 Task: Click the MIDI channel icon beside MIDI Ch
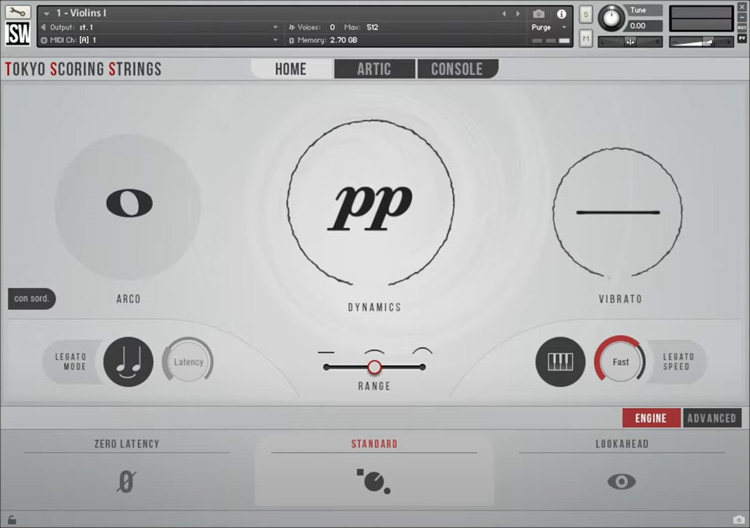44,40
